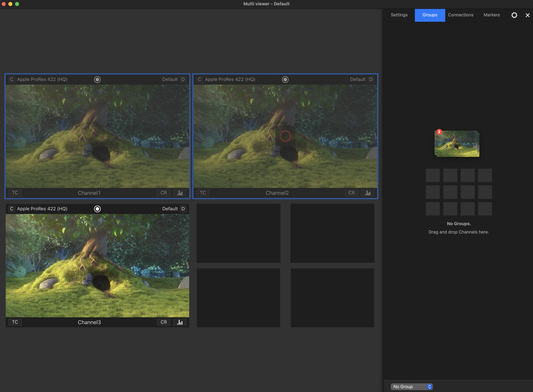Screen dimensions: 533x392
Task: Open the No Group dropdown
Action: (x=411, y=386)
